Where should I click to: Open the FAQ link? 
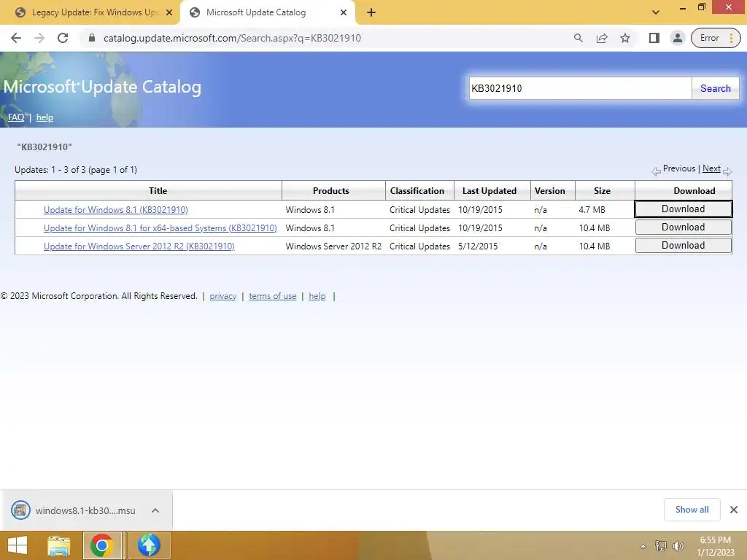pyautogui.click(x=16, y=117)
